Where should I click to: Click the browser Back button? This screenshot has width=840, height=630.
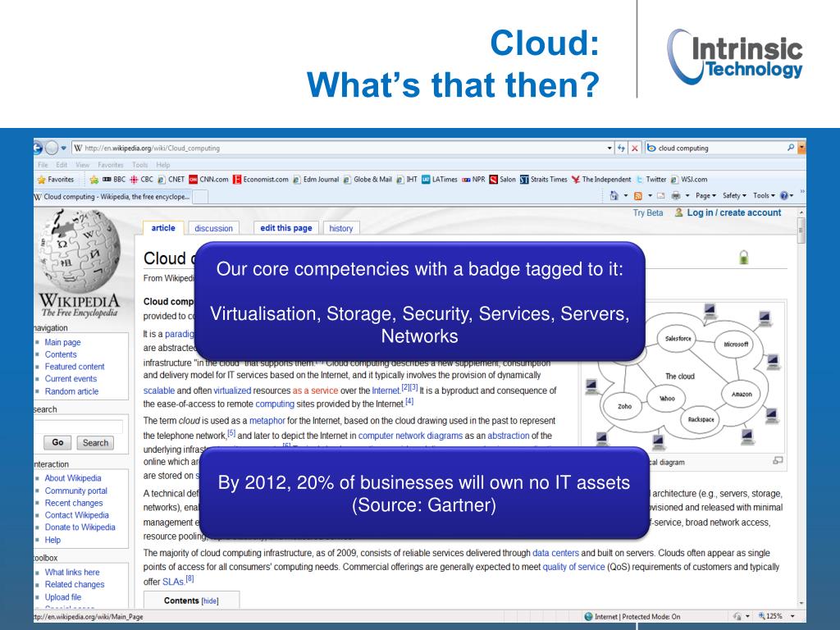(x=38, y=148)
